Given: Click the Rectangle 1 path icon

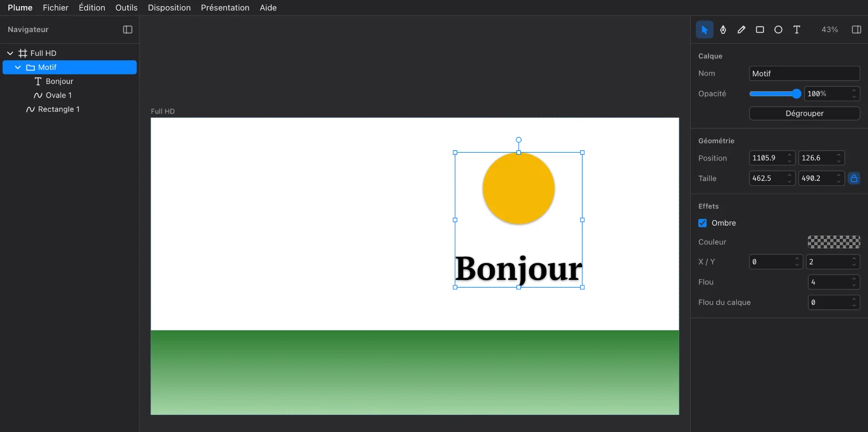Looking at the screenshot, I should tap(30, 110).
